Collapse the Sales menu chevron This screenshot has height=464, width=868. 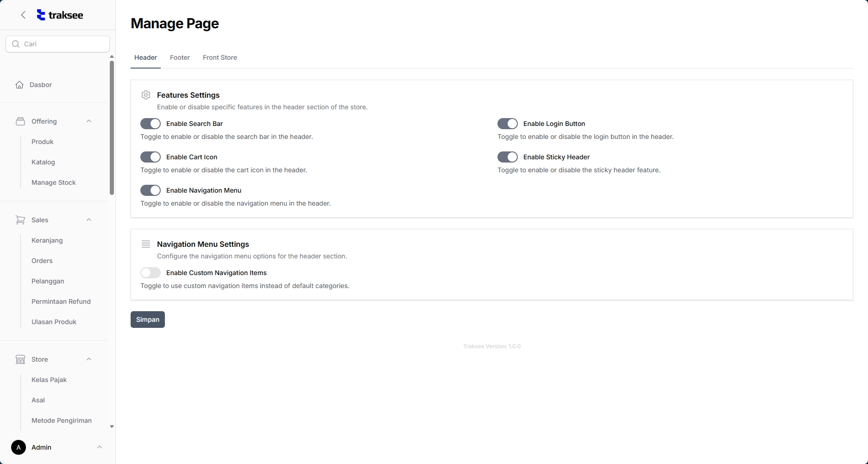89,220
